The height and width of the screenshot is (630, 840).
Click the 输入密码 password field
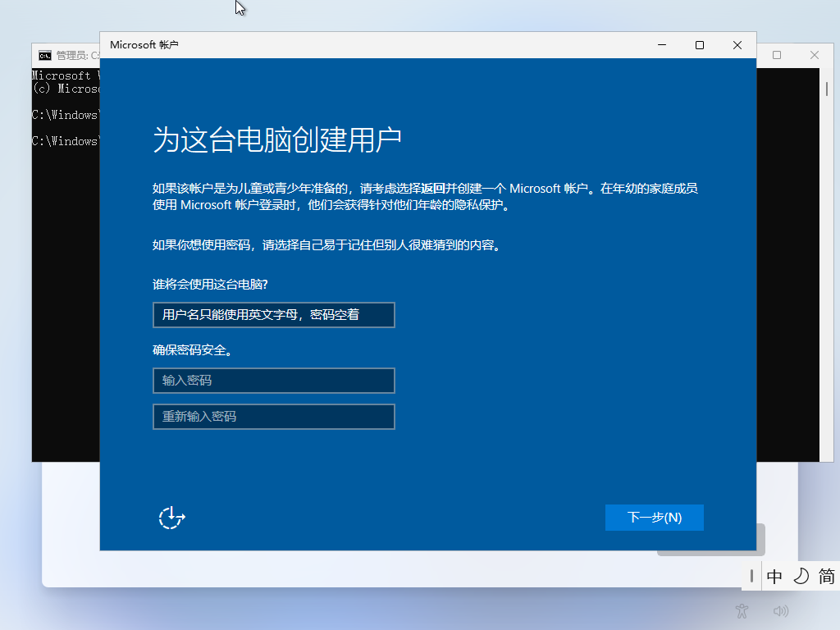273,381
